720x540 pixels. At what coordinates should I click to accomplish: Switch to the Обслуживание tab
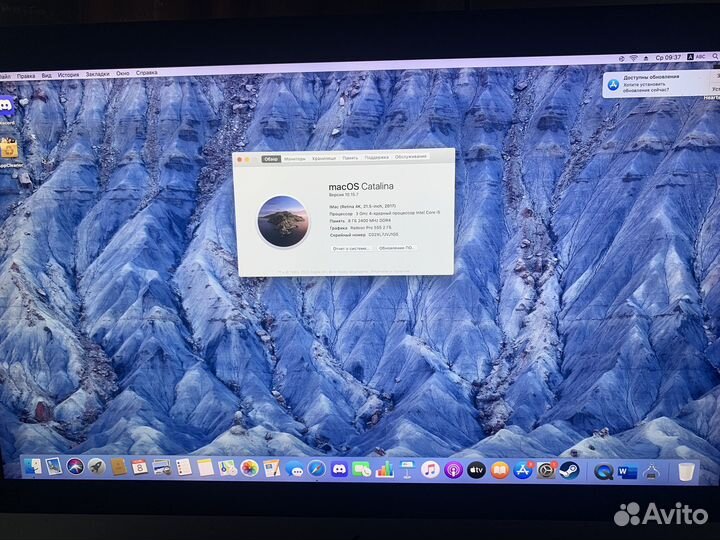click(411, 157)
